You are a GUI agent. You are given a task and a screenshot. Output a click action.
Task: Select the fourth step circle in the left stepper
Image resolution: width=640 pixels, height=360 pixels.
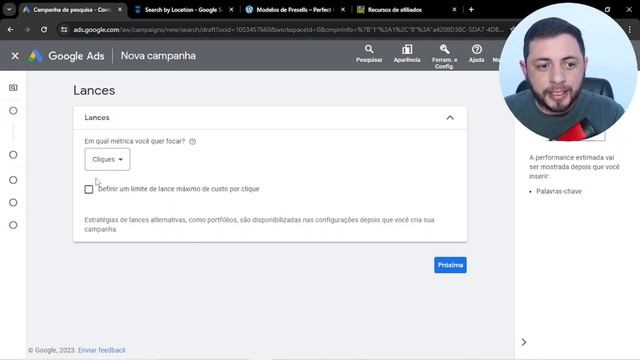13,202
